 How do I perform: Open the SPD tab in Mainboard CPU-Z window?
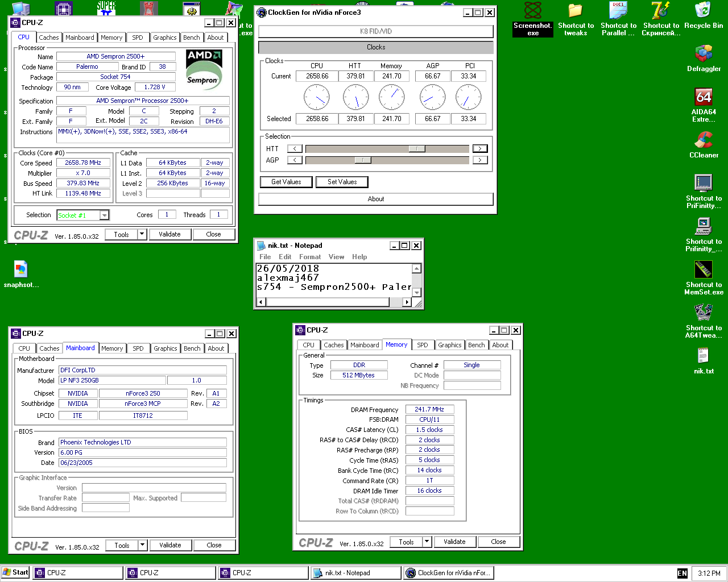pos(138,348)
